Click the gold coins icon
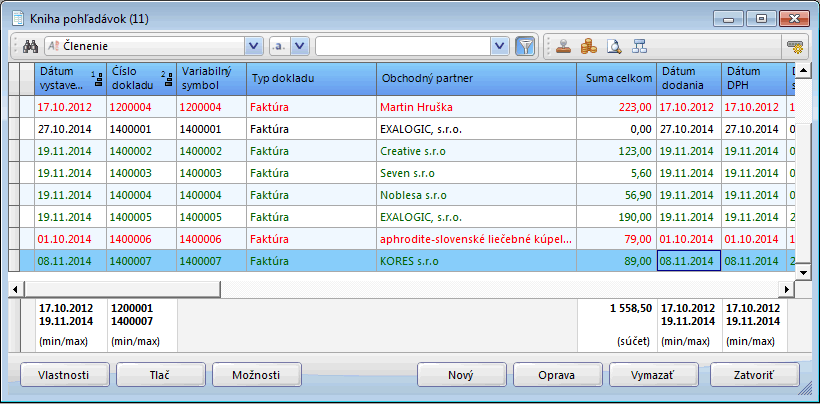 [589, 46]
